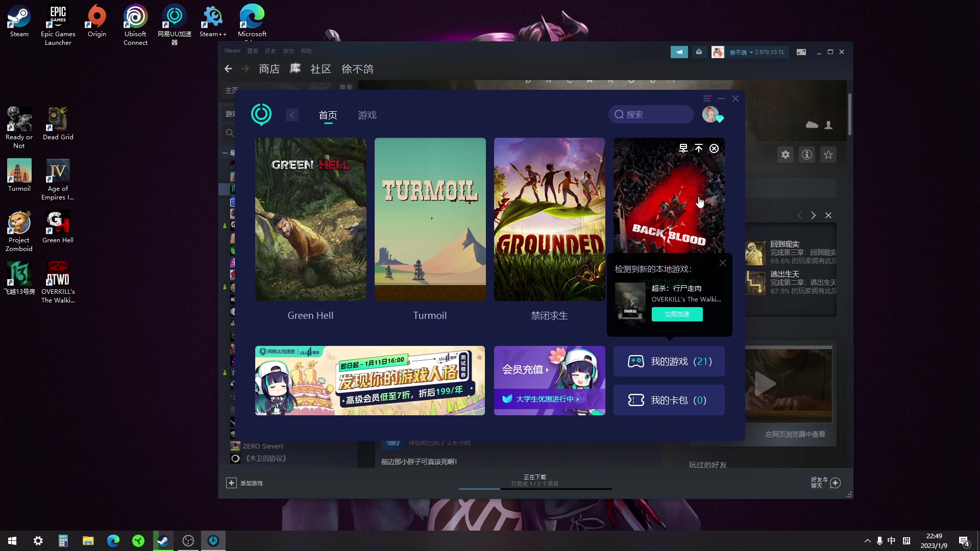This screenshot has height=551, width=980.
Task: Expand the 徐不鸽 account dropdown in Steam
Action: tap(757, 52)
